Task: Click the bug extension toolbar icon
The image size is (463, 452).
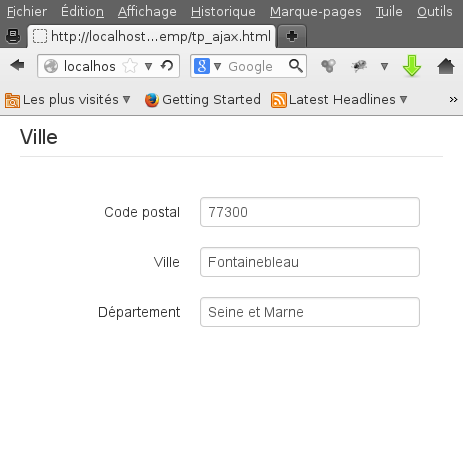Action: coord(359,66)
